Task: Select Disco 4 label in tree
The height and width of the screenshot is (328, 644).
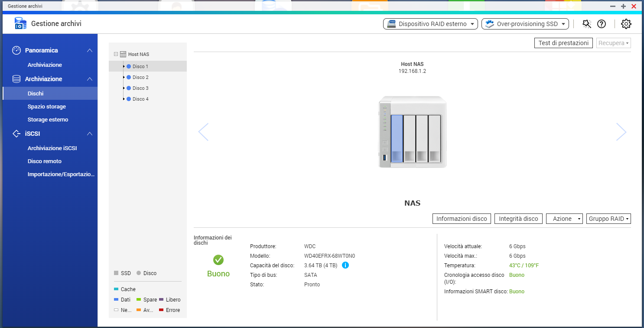Action: click(x=140, y=99)
